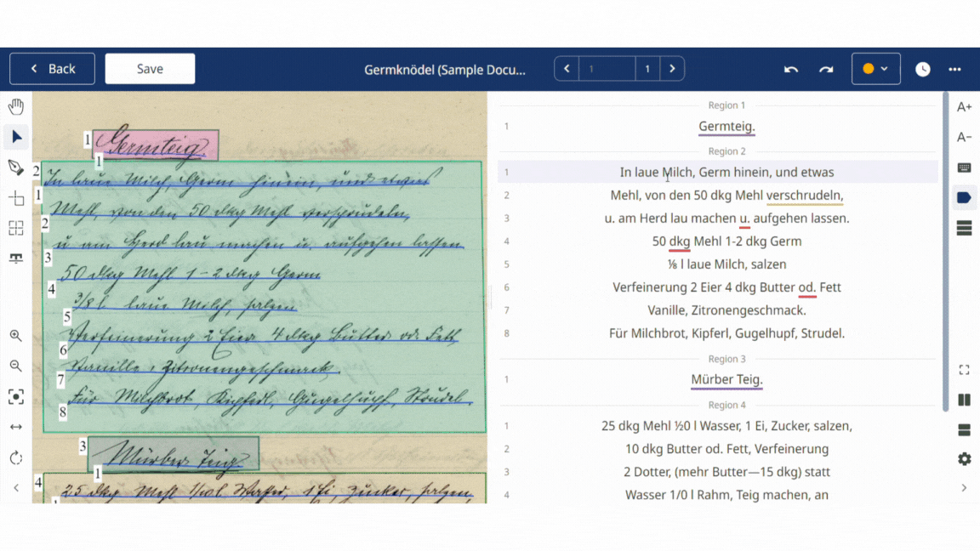The height and width of the screenshot is (551, 980).
Task: Click the rotate image icon
Action: pos(15,457)
